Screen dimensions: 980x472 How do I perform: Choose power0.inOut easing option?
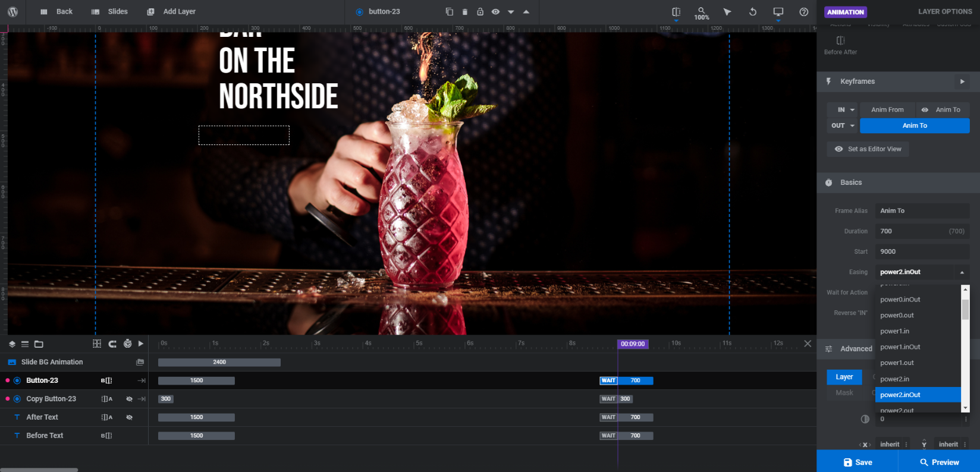click(x=918, y=300)
